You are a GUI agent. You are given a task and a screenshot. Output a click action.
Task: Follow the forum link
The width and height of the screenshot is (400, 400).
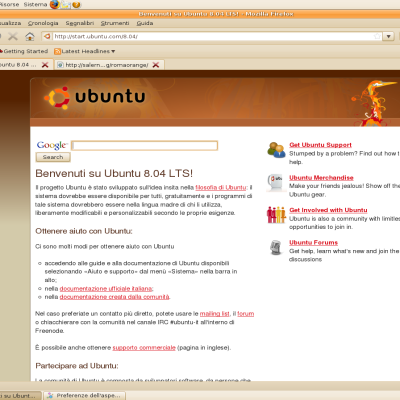246,314
